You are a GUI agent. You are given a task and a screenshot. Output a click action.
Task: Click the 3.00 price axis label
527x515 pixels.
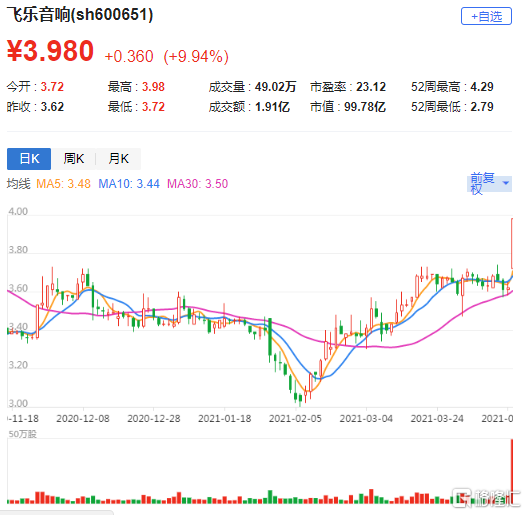pos(18,403)
